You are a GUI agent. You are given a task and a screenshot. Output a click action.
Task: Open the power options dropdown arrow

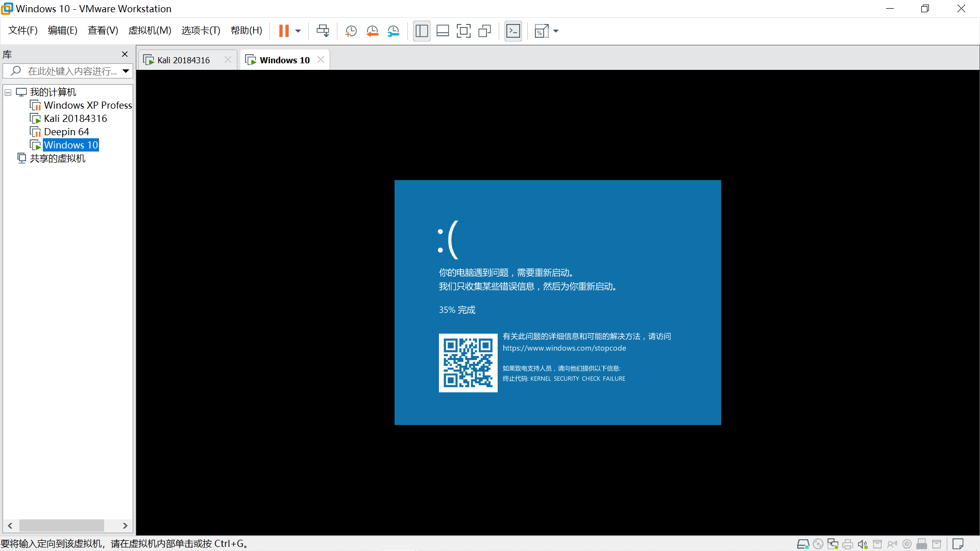(298, 31)
